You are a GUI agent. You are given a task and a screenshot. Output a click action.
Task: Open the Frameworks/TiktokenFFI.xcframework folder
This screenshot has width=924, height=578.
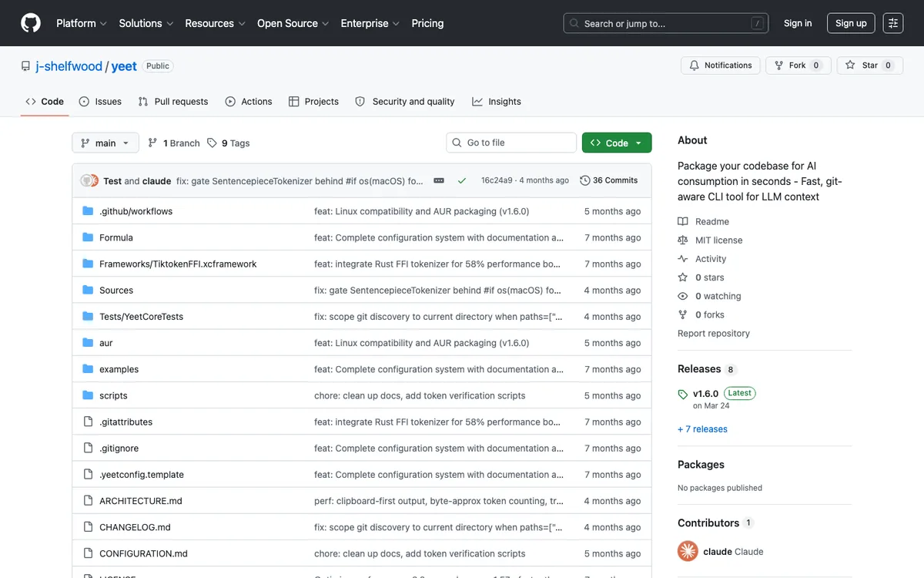[178, 264]
